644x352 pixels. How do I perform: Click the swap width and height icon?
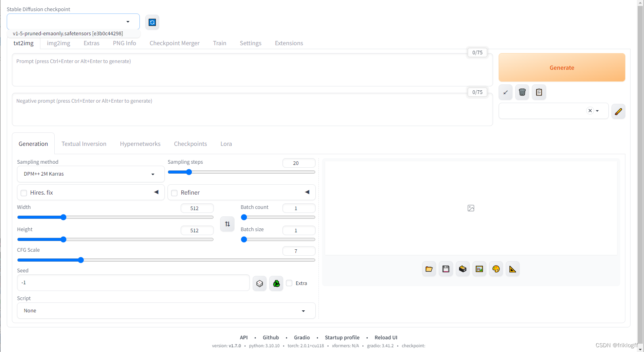click(x=227, y=224)
